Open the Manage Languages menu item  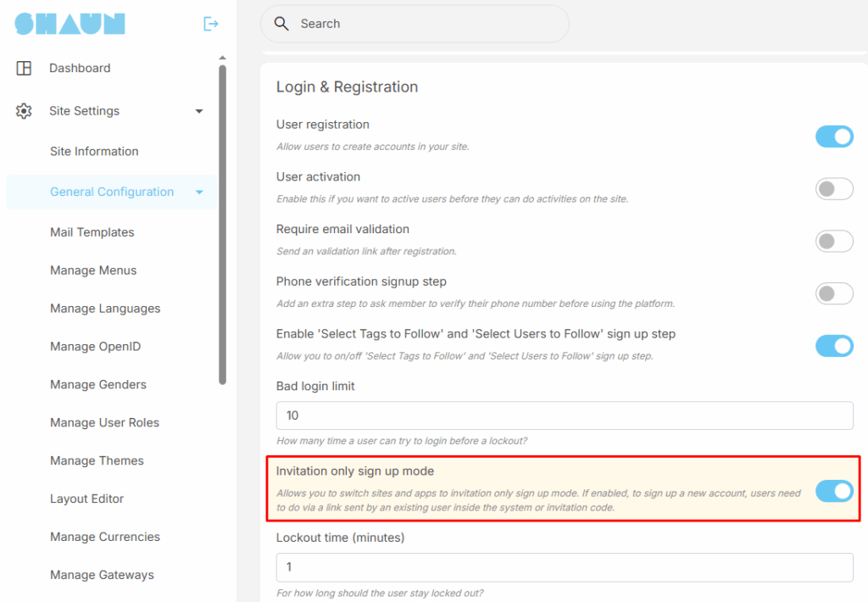pos(105,309)
